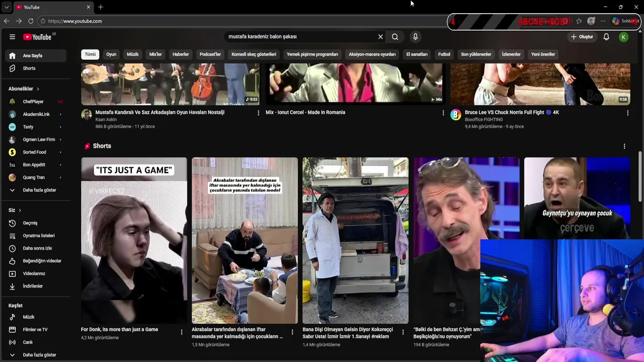Open Oynatma listeleri
The height and width of the screenshot is (362, 644).
click(x=36, y=236)
